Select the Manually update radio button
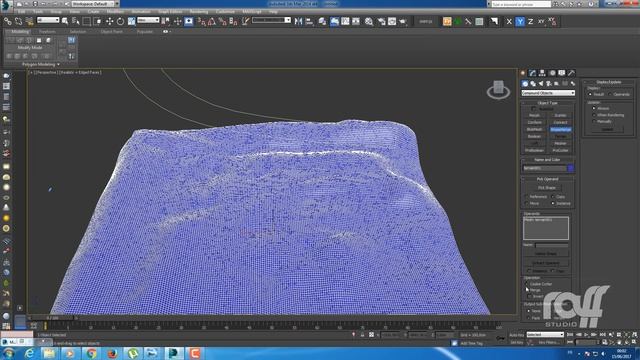Image resolution: width=640 pixels, height=360 pixels. pyautogui.click(x=594, y=121)
